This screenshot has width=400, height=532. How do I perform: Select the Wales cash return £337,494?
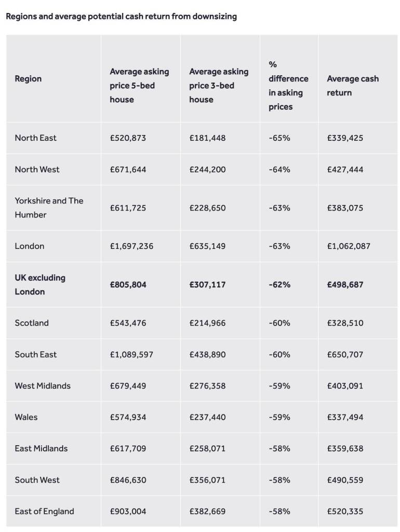(345, 417)
